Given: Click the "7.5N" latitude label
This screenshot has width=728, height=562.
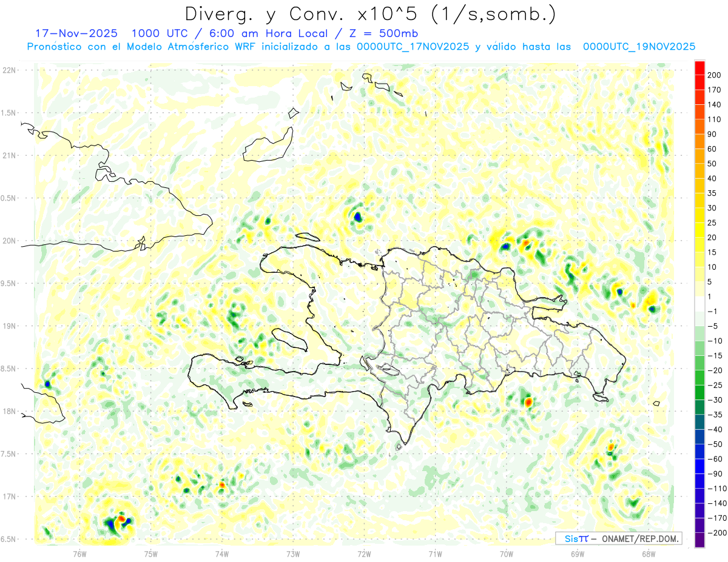Looking at the screenshot, I should tap(9, 454).
